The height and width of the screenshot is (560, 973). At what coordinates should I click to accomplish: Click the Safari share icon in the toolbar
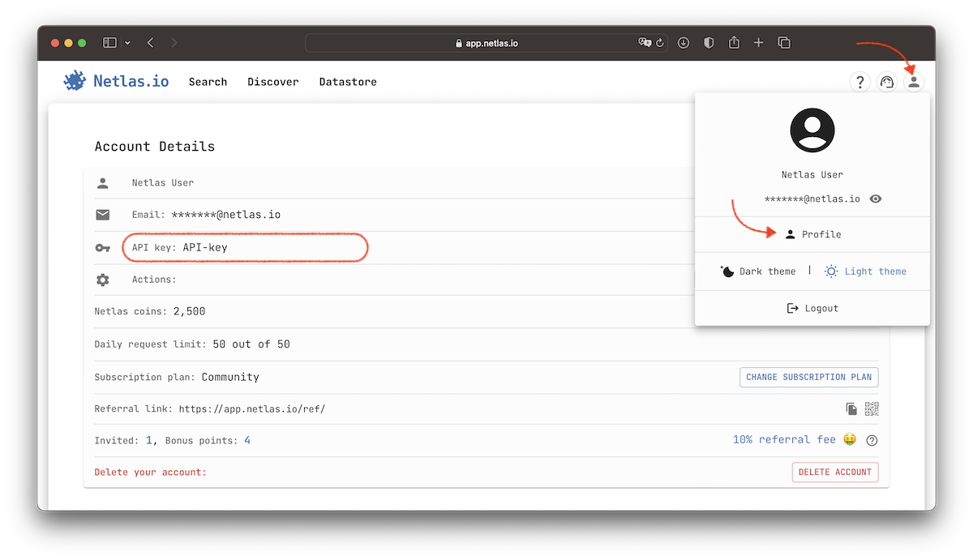(734, 42)
